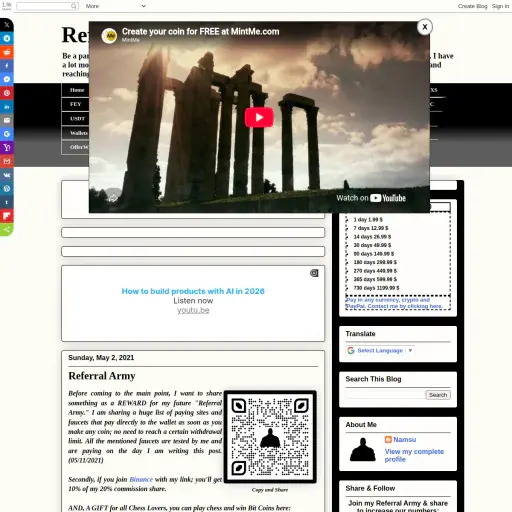The height and width of the screenshot is (512, 512).
Task: Expand the More dropdown in navbar
Action: [115, 6]
